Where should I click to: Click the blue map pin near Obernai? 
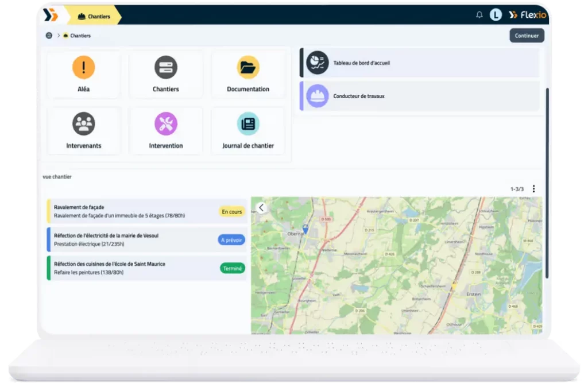click(x=305, y=229)
